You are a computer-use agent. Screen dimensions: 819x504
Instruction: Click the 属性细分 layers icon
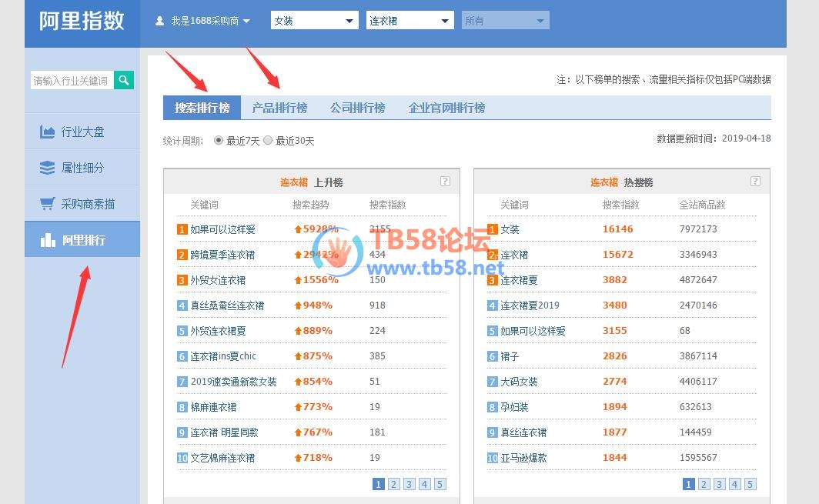pos(47,168)
